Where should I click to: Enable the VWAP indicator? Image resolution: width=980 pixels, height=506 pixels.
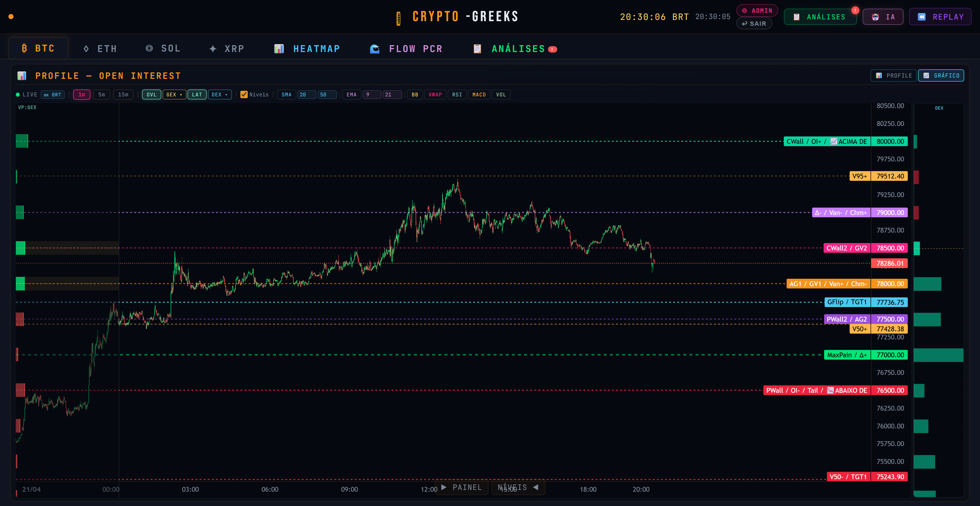435,95
